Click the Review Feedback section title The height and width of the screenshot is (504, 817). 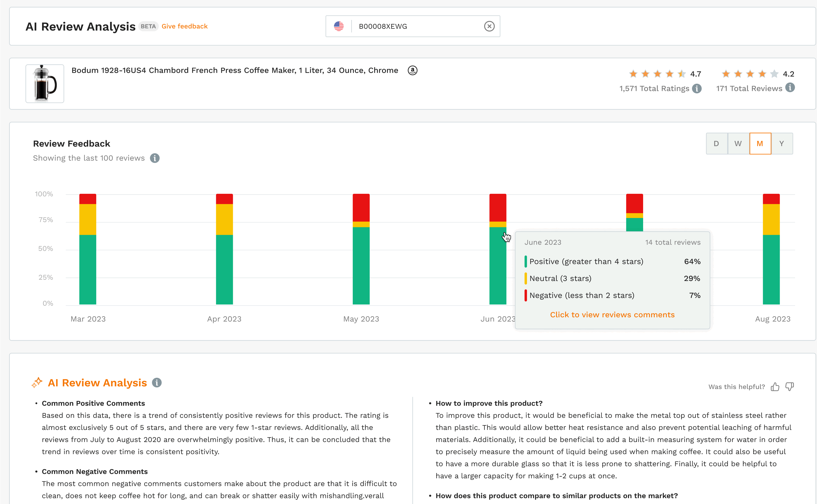[71, 144]
